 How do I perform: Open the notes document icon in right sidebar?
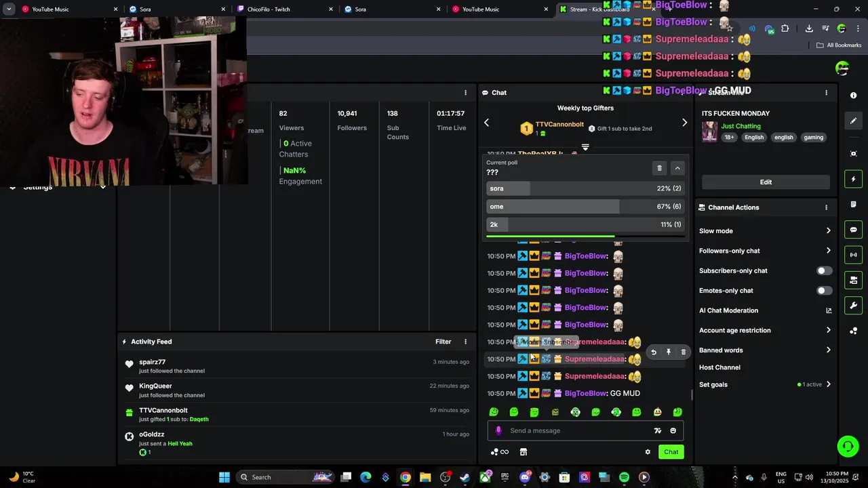click(x=853, y=204)
